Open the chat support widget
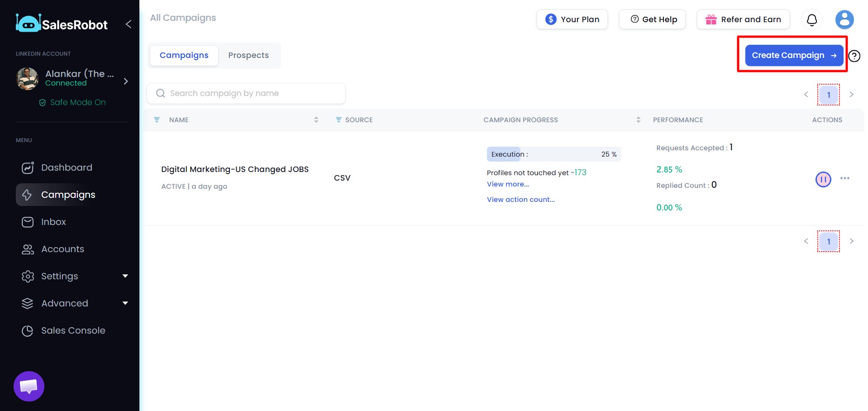This screenshot has height=411, width=868. 29,386
